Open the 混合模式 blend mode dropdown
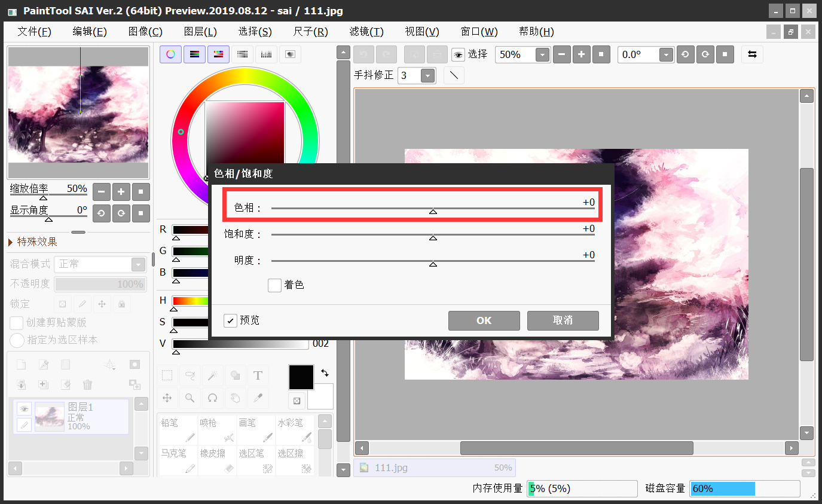Screen dimensions: 822x504 click(x=138, y=264)
